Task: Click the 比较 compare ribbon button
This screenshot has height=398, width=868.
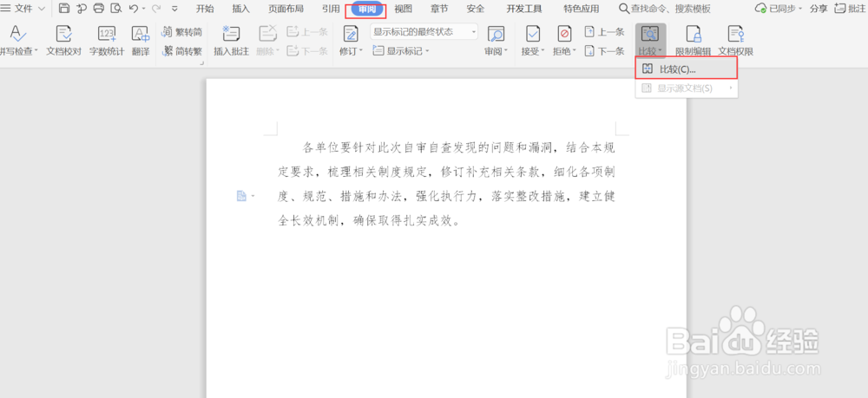Action: tap(650, 41)
